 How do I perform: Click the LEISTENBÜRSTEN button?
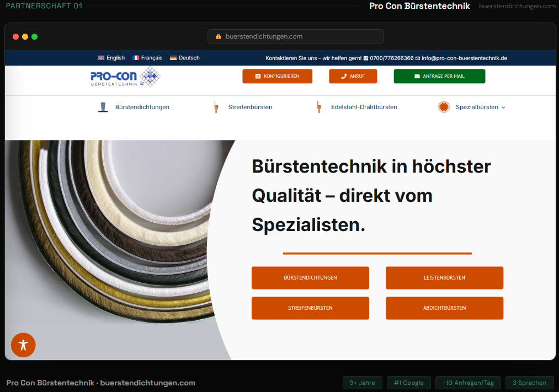(444, 278)
